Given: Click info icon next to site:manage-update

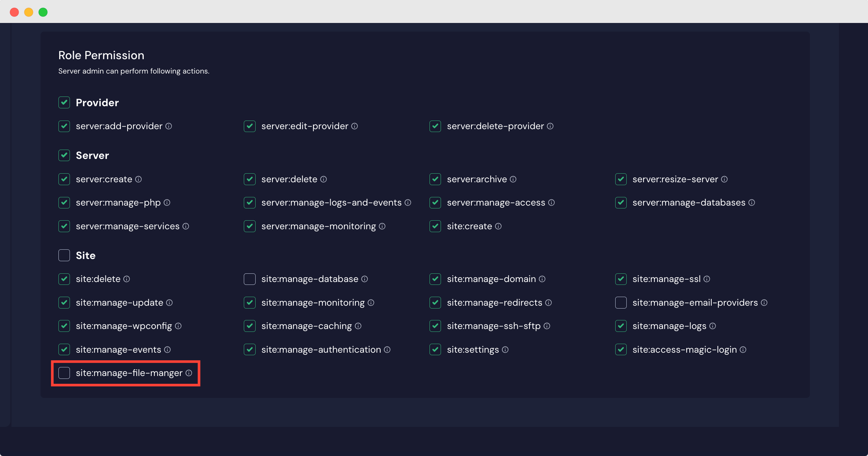Looking at the screenshot, I should pyautogui.click(x=171, y=303).
